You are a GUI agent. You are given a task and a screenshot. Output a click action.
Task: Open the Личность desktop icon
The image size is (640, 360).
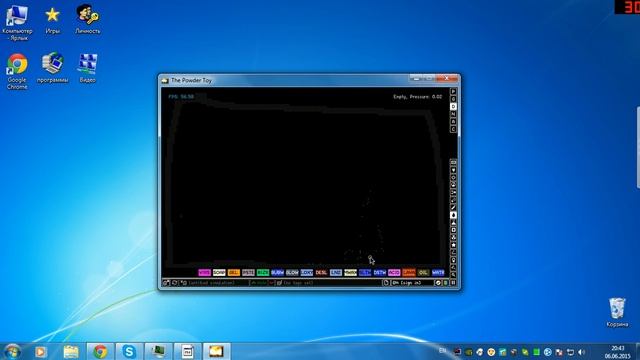[87, 19]
